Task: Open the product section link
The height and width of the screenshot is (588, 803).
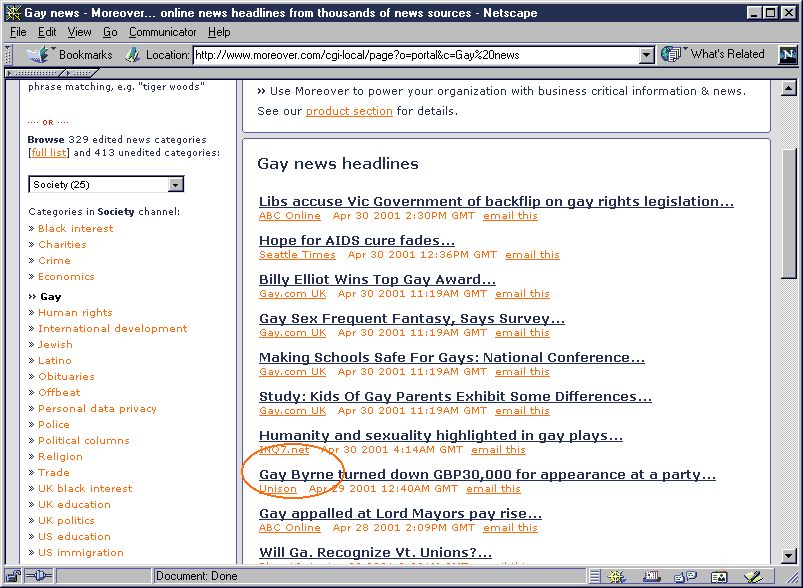Action: coord(349,111)
